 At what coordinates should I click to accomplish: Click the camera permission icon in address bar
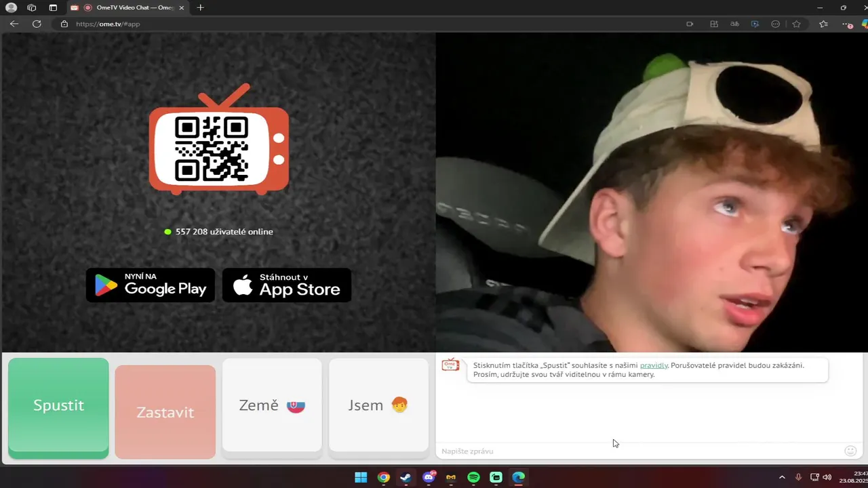pyautogui.click(x=690, y=24)
